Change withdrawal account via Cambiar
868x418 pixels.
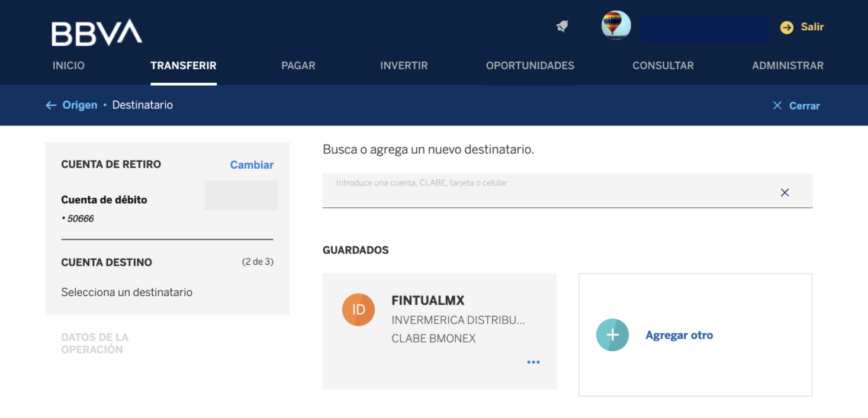click(252, 165)
